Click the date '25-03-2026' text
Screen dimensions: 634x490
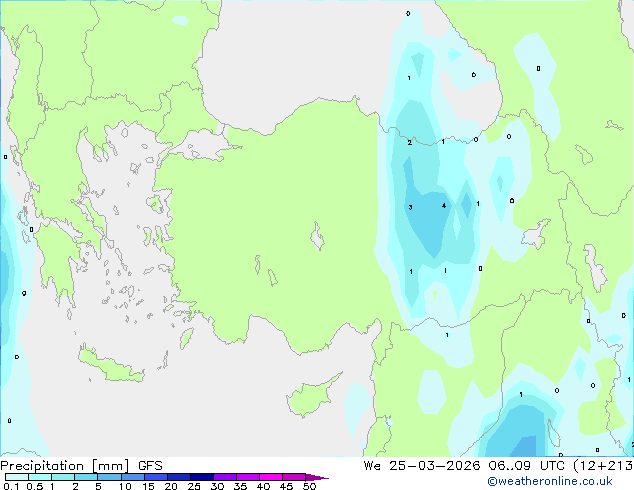click(x=435, y=466)
